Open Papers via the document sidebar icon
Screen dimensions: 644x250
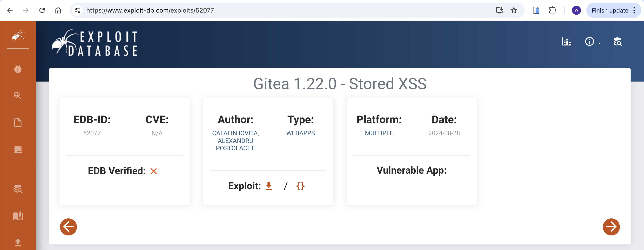(x=18, y=123)
